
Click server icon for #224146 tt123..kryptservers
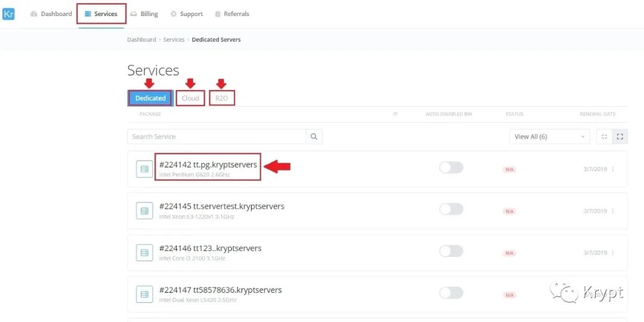pos(144,252)
